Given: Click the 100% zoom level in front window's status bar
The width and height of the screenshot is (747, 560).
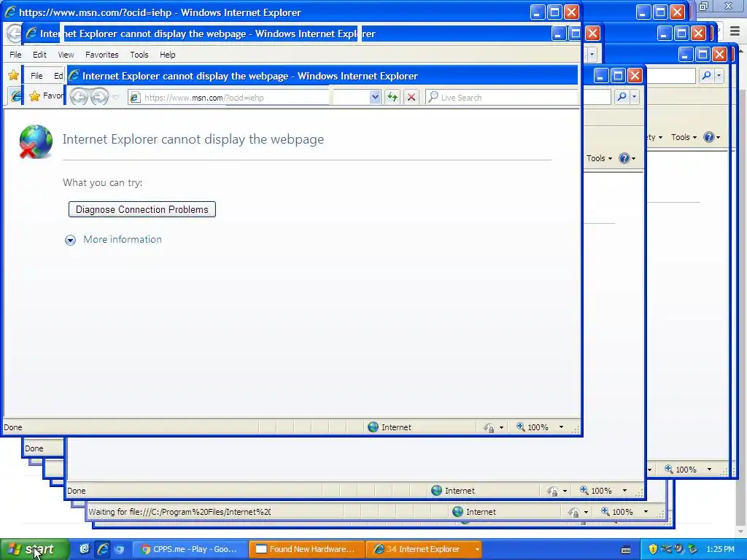Looking at the screenshot, I should pyautogui.click(x=538, y=427).
